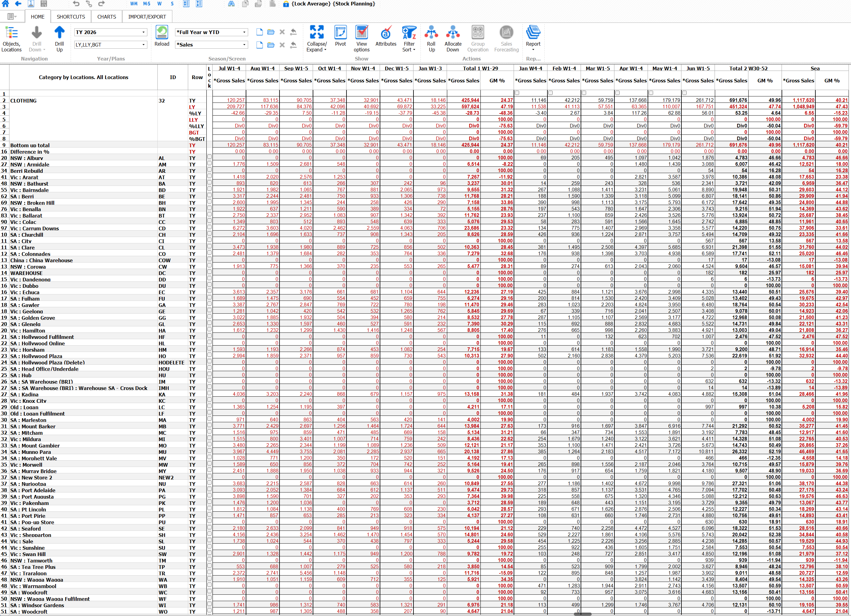Open the IMPORT/EXPORT tab
851x616 pixels.
[x=147, y=16]
